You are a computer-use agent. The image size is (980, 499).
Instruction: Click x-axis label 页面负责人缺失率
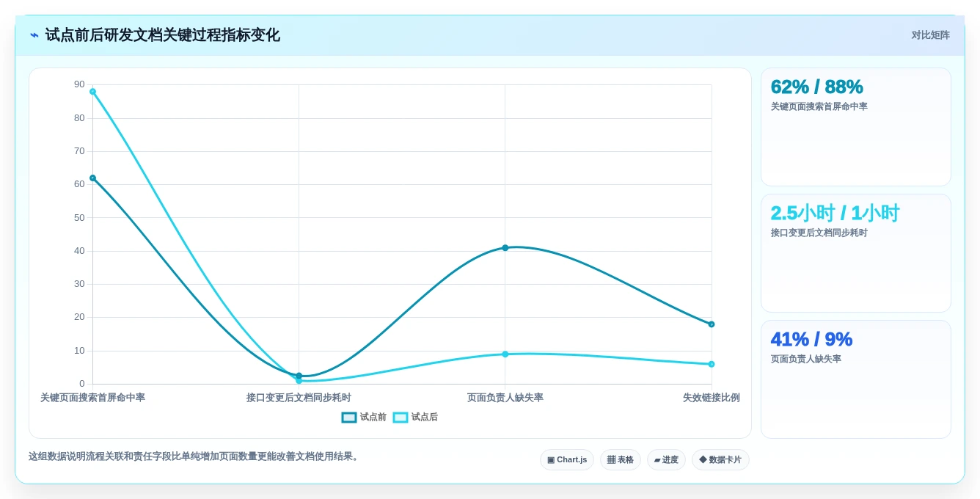[505, 398]
